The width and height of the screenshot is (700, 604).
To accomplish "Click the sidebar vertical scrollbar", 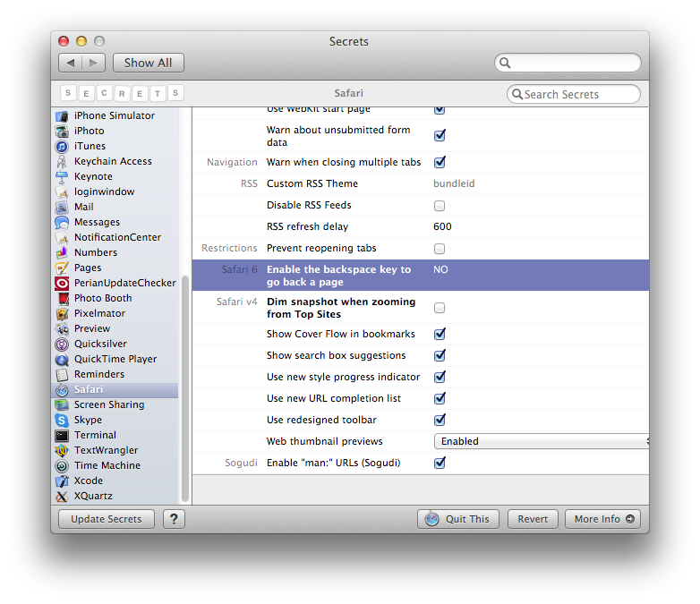I will 185,388.
